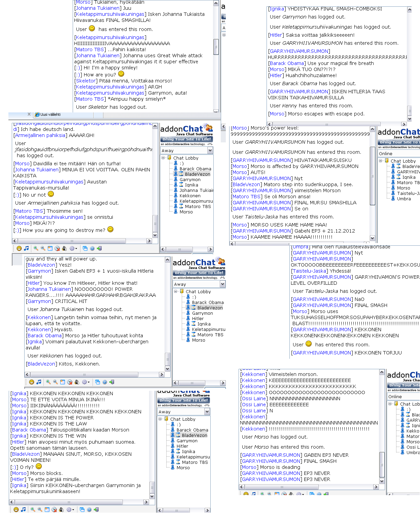Collapse Chat Lobby tree listing Johanna Tukiainen
Viewport: 420px width, 518px height.
click(x=163, y=158)
